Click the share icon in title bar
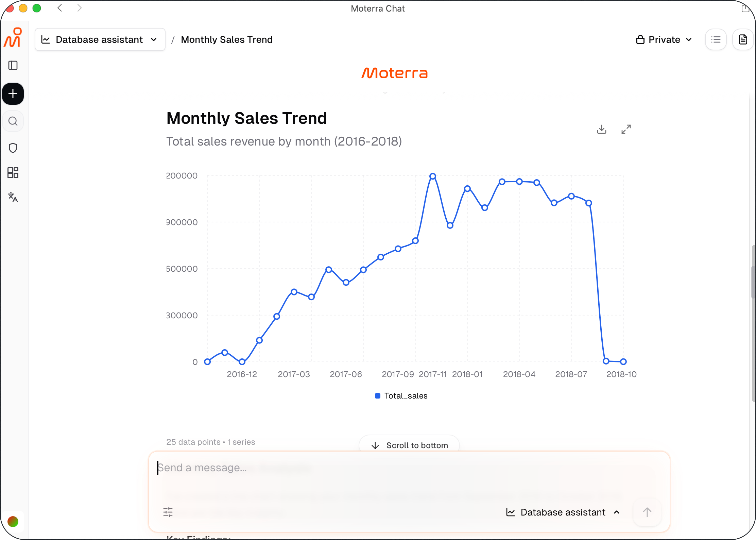 (x=745, y=8)
